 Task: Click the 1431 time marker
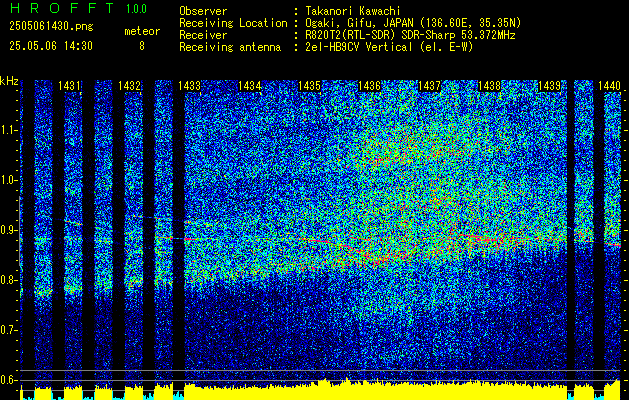click(x=69, y=85)
